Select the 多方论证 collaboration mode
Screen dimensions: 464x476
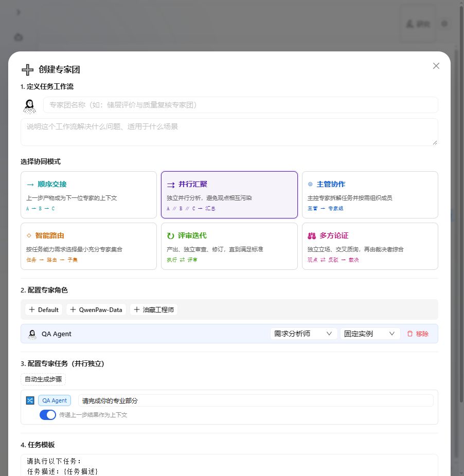pos(370,246)
